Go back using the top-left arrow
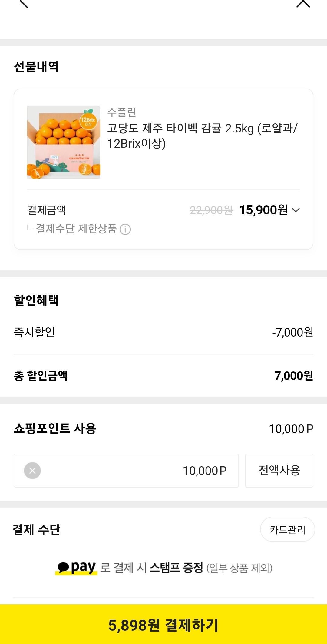327x644 pixels. point(24,4)
